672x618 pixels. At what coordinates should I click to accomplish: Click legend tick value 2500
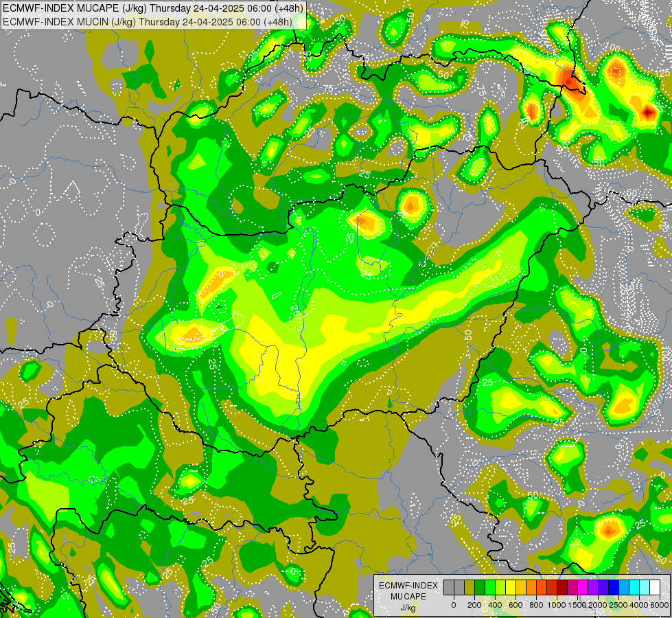[x=618, y=605]
